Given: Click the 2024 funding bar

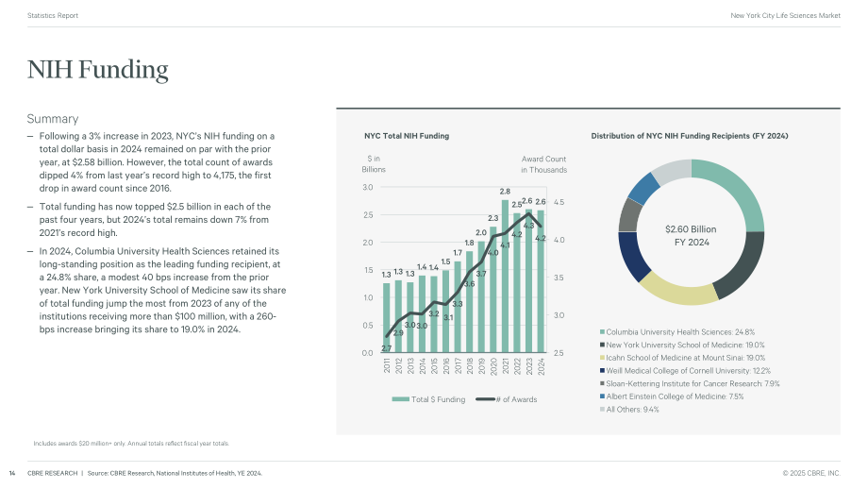Looking at the screenshot, I should click(x=541, y=281).
